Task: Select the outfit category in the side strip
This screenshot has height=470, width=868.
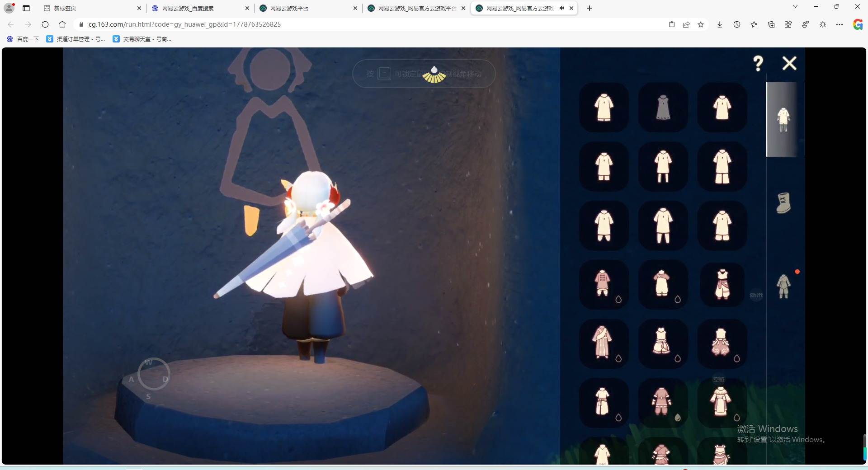Action: tap(783, 119)
